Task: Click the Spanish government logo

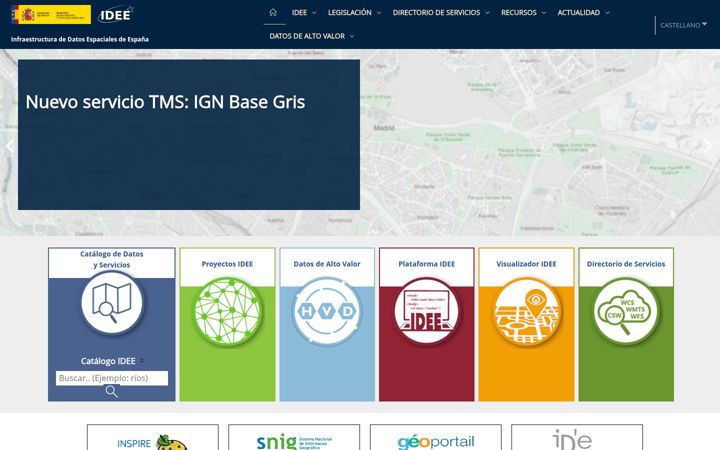Action: point(51,15)
